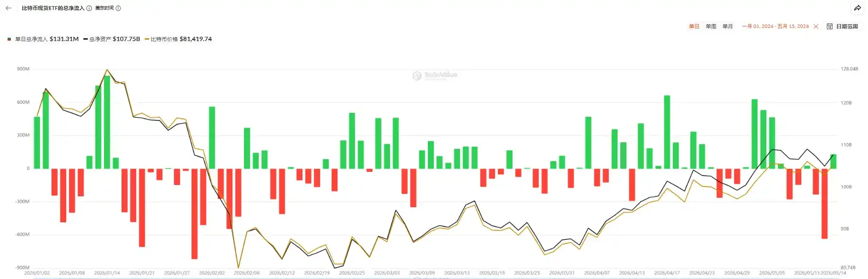
Task: Go back using the left arrow icon
Action: coord(9,8)
